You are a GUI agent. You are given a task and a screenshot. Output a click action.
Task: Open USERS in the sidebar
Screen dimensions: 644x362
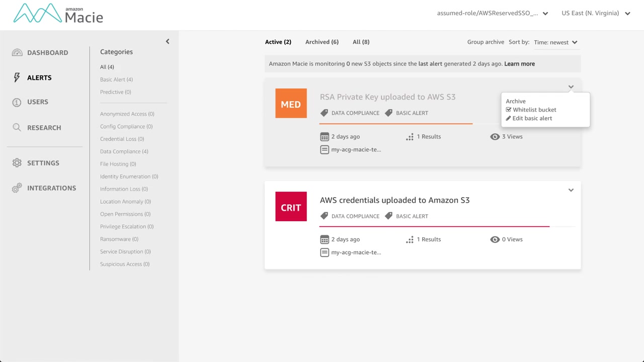pos(38,102)
